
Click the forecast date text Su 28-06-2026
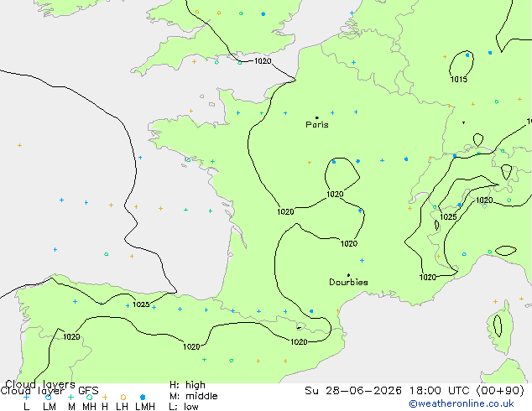(x=353, y=391)
